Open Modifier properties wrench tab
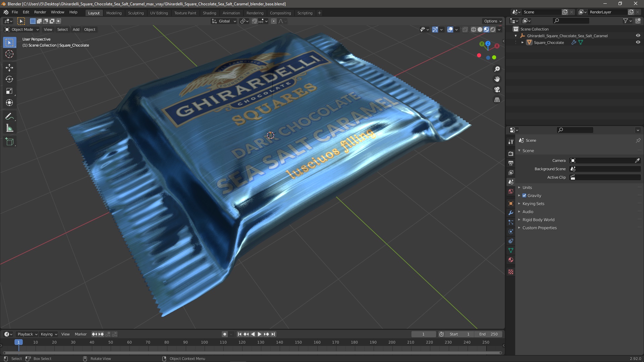Image resolution: width=644 pixels, height=362 pixels. coord(511,213)
